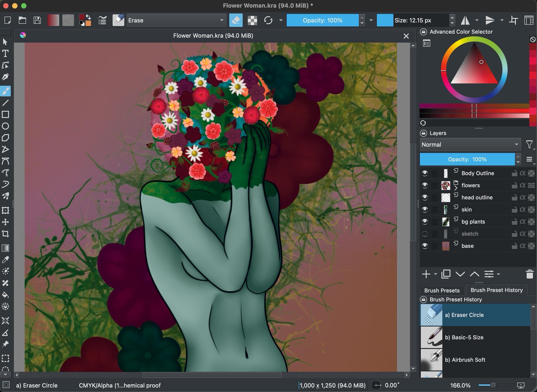This screenshot has height=392, width=537.
Task: Select the Basic-5 Size brush preset
Action: click(464, 337)
